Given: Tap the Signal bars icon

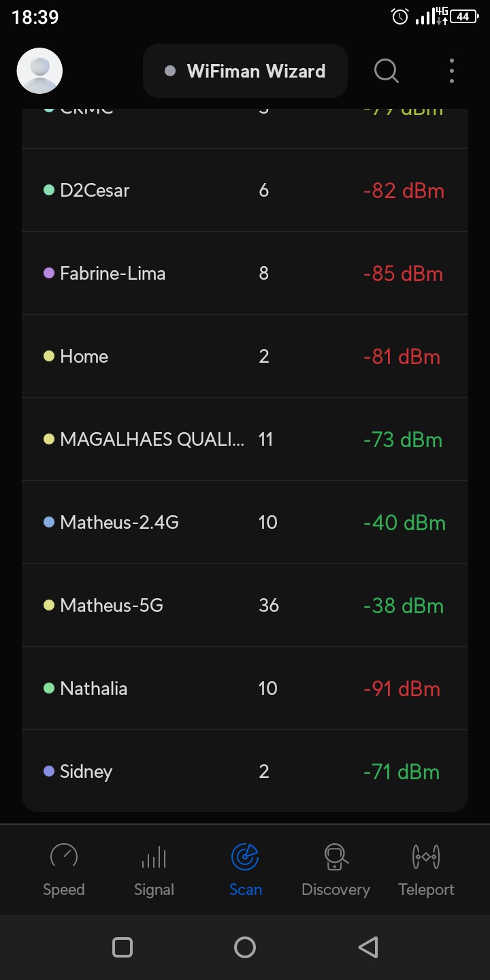Looking at the screenshot, I should click(154, 856).
